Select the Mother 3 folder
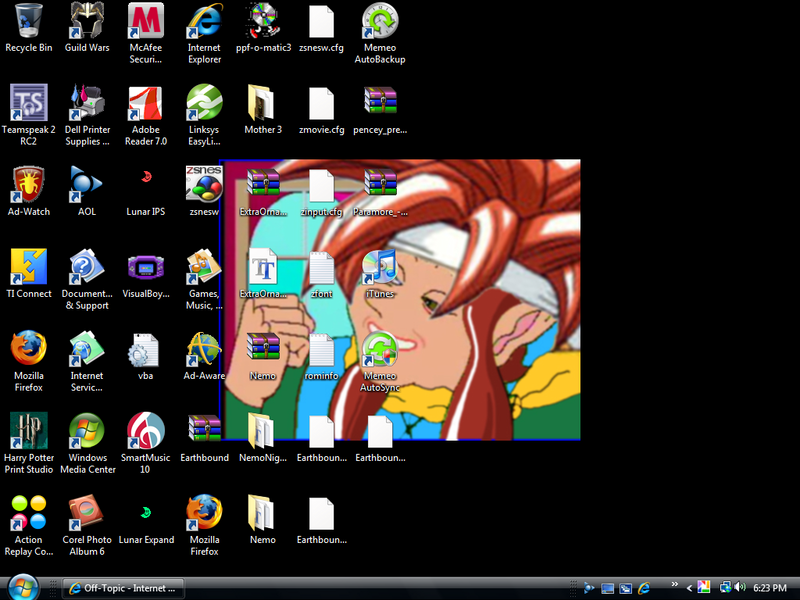Viewport: 800px width, 600px height. coord(262,103)
